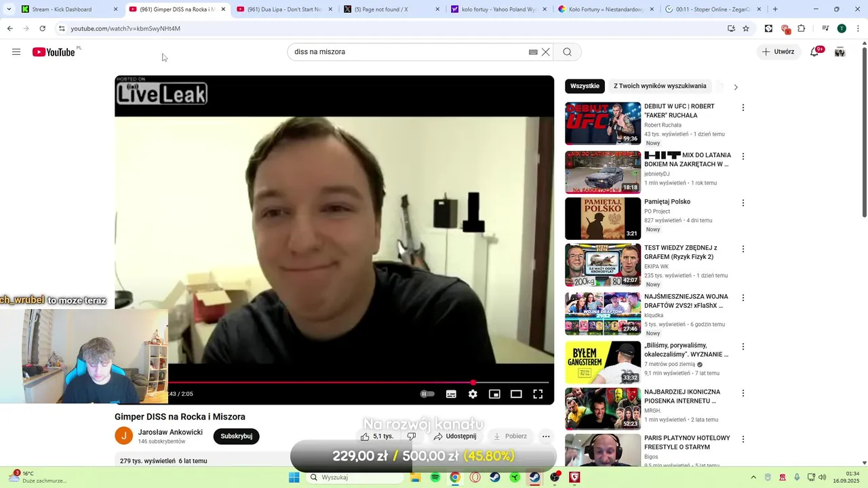Open the miniplayer
Image resolution: width=868 pixels, height=488 pixels.
[x=494, y=394]
